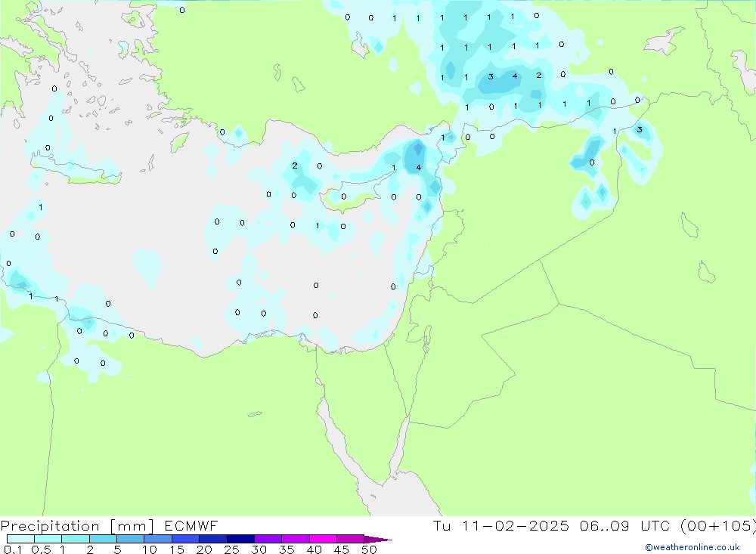Click the '25' legend tick label
This screenshot has height=554, width=756.
[231, 549]
